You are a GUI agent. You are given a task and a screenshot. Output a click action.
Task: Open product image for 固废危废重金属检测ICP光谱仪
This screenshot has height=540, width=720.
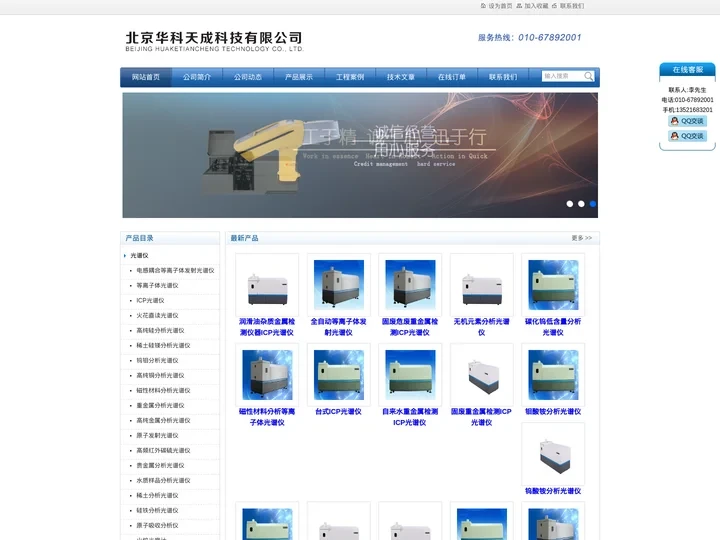[x=410, y=285]
